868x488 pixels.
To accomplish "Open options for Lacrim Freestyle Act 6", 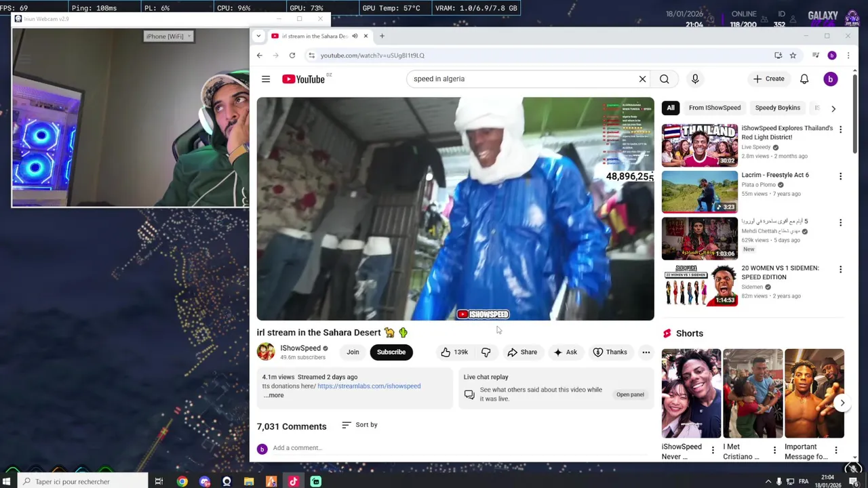I will click(x=840, y=176).
